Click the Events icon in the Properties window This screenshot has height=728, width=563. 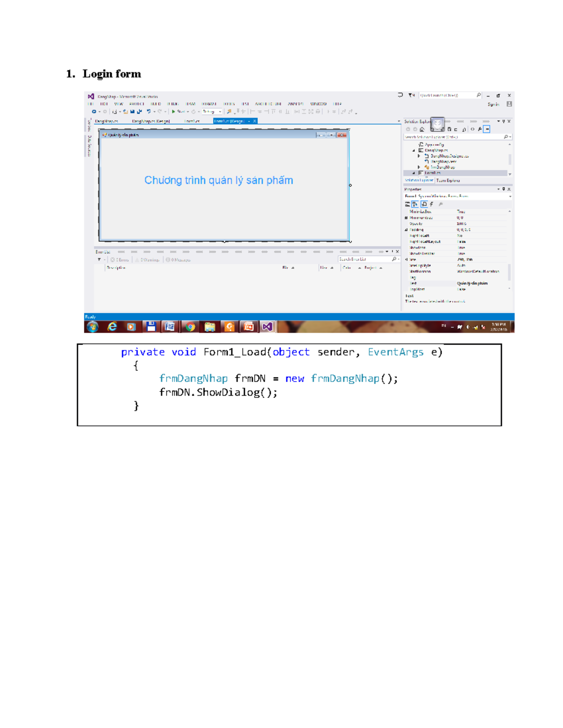[432, 204]
